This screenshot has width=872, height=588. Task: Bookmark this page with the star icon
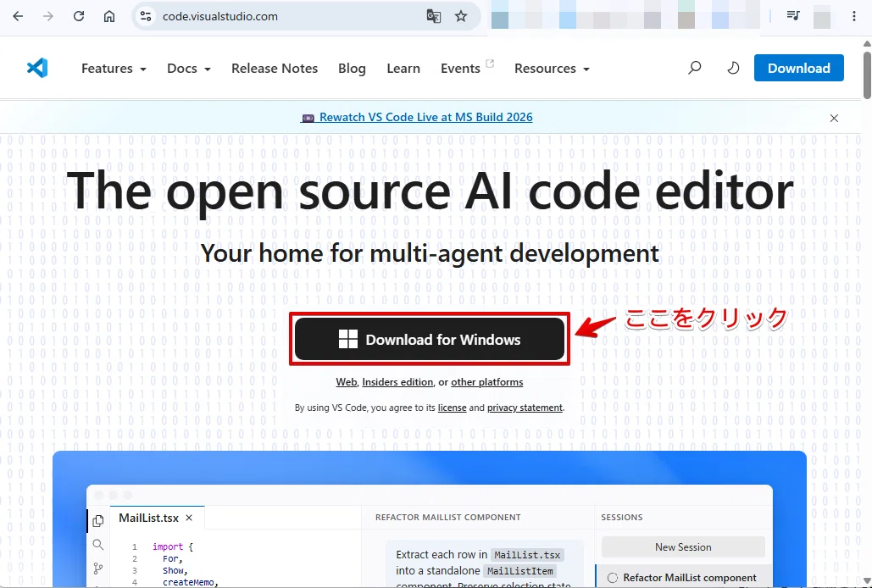pyautogui.click(x=461, y=16)
